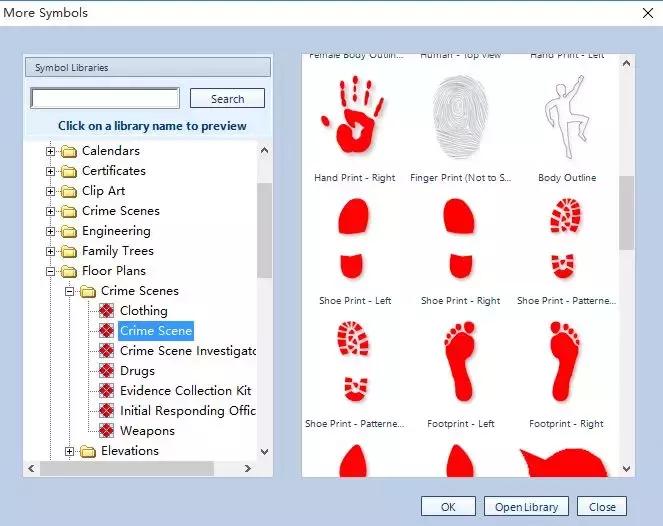Image resolution: width=663 pixels, height=526 pixels.
Task: Click the Open Library button
Action: [x=526, y=507]
